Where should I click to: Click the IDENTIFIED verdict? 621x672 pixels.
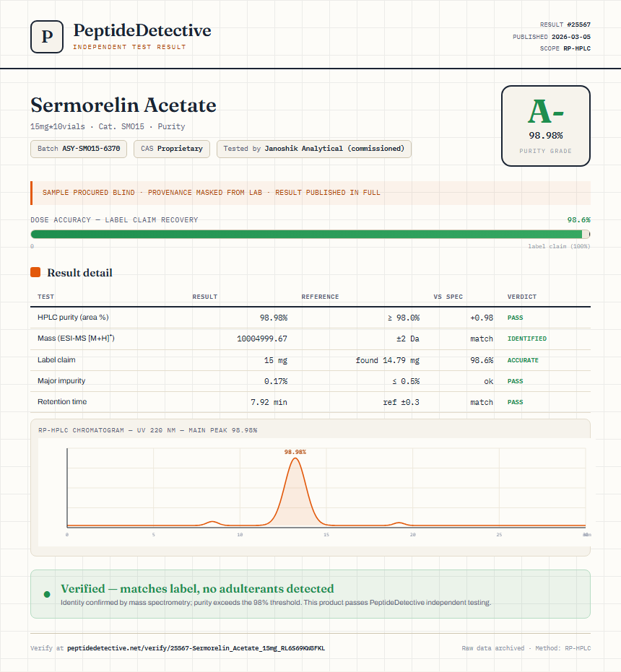point(527,339)
